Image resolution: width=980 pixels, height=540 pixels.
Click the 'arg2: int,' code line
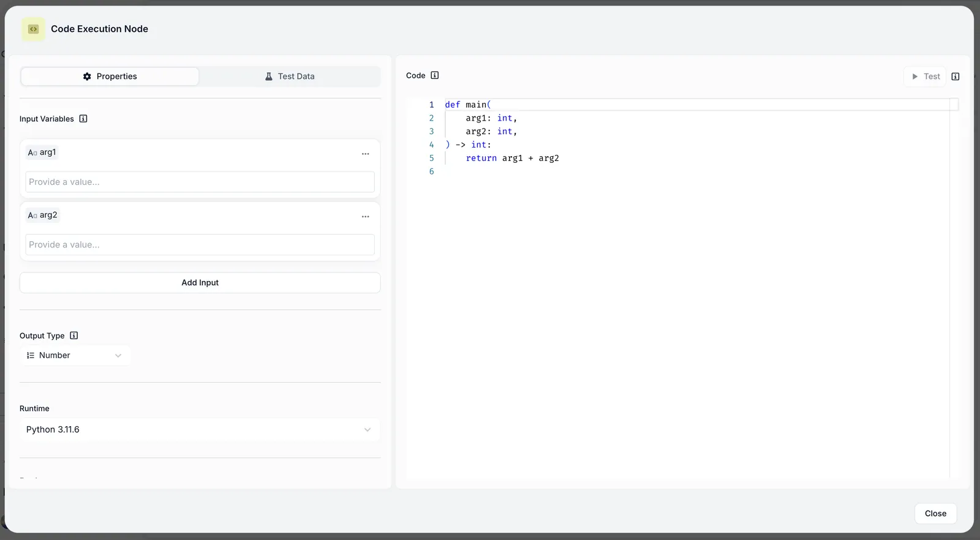[x=491, y=132]
